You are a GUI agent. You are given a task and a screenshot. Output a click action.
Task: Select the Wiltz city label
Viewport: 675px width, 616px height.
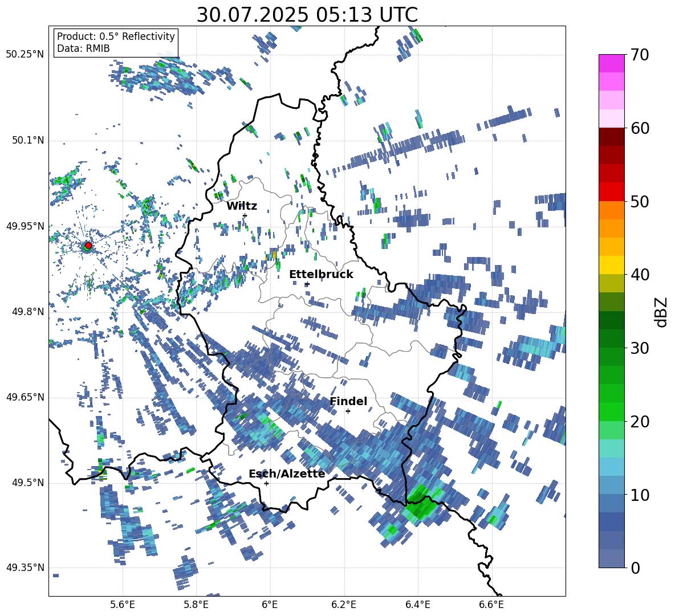[242, 206]
